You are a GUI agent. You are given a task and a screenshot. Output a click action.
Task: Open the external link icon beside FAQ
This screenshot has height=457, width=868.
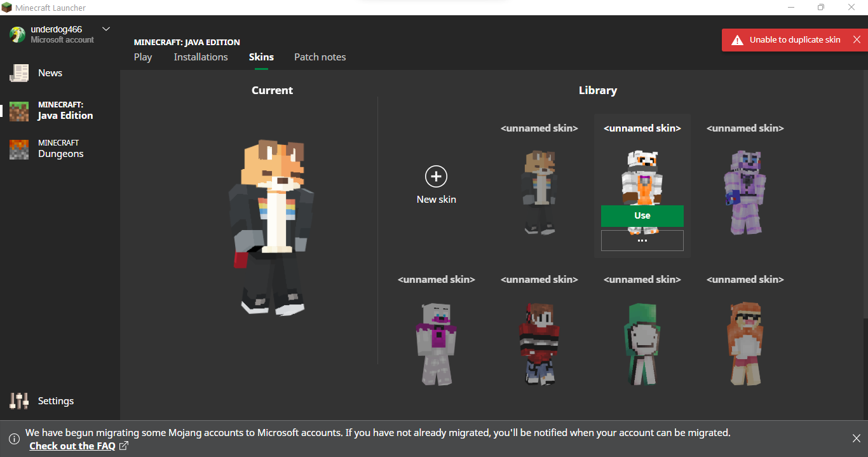(x=124, y=446)
